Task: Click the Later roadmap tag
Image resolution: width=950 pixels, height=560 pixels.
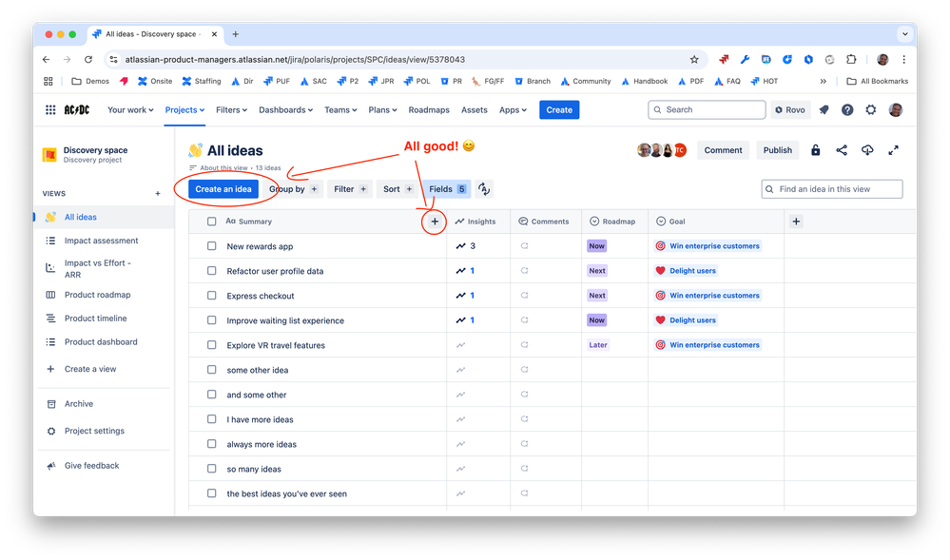Action: (598, 345)
